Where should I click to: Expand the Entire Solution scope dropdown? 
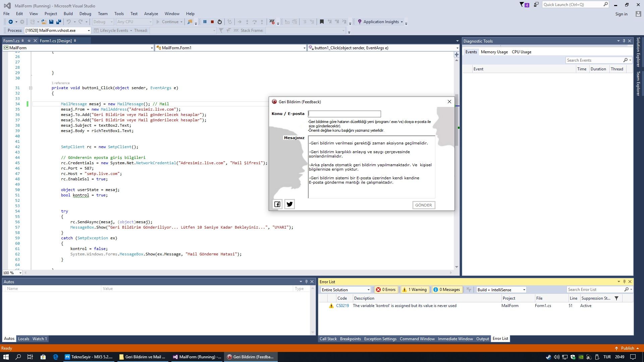click(x=368, y=290)
